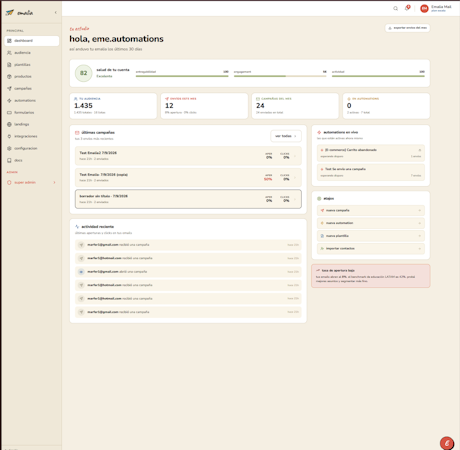
Task: Select the nueva campaña shortcut
Action: pos(371,210)
